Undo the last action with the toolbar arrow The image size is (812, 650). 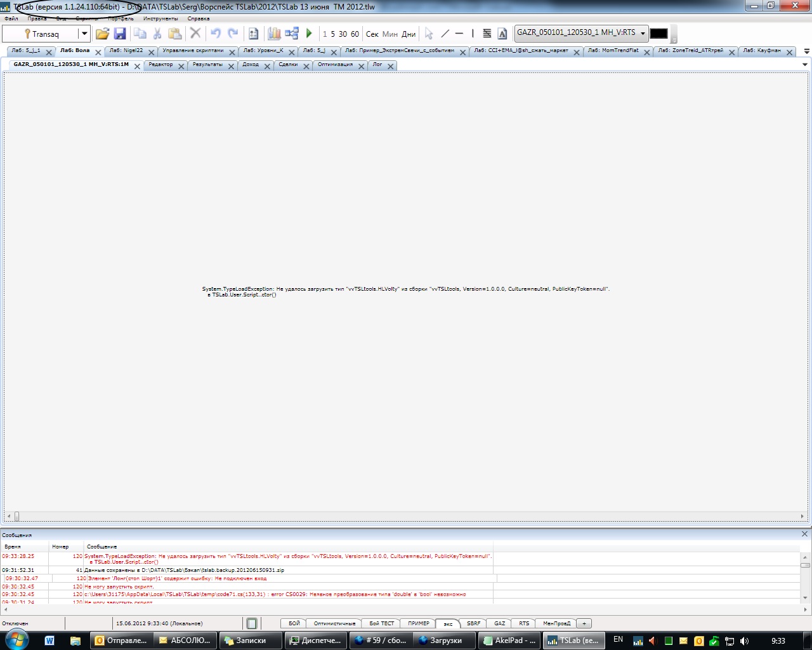(216, 34)
